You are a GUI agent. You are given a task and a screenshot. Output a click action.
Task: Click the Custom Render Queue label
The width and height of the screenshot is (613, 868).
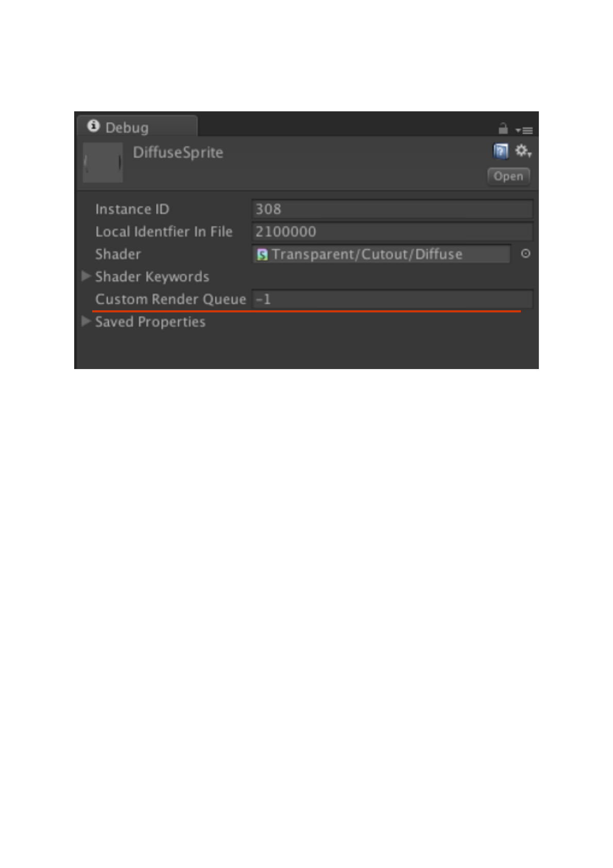click(x=171, y=299)
